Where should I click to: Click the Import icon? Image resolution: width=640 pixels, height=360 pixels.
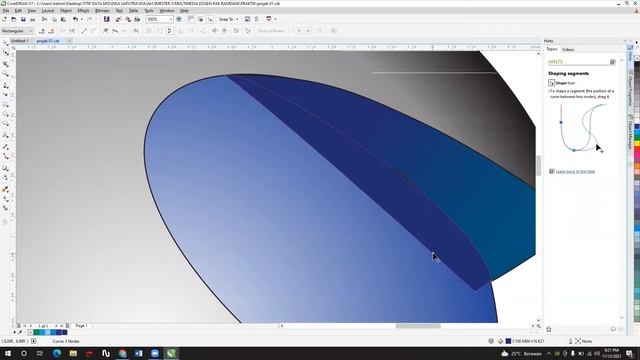coord(118,19)
